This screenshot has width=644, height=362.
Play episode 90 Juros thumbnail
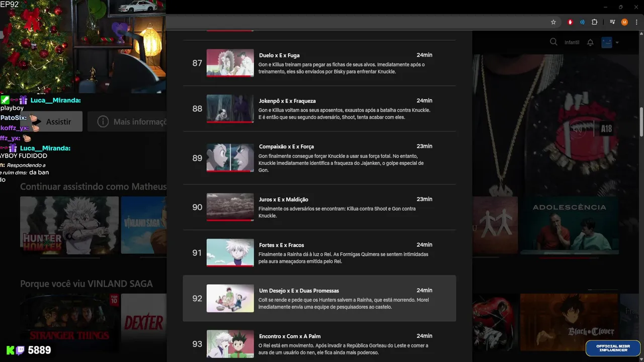coord(230,207)
